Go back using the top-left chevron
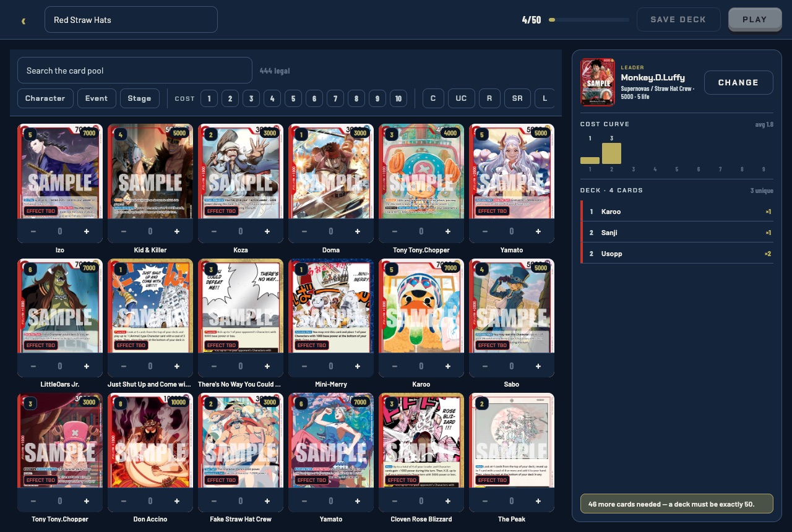Image resolution: width=792 pixels, height=532 pixels. point(24,20)
